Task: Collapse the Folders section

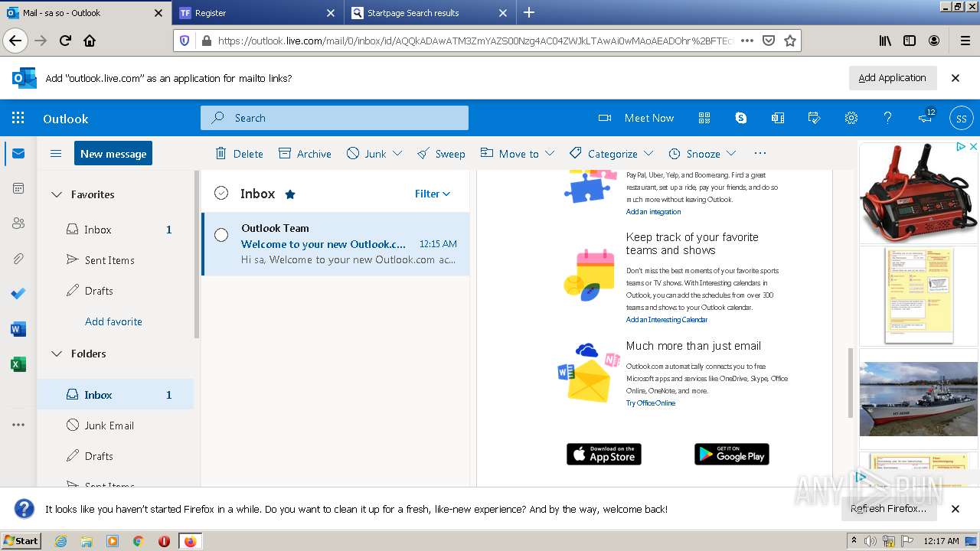Action: point(56,354)
